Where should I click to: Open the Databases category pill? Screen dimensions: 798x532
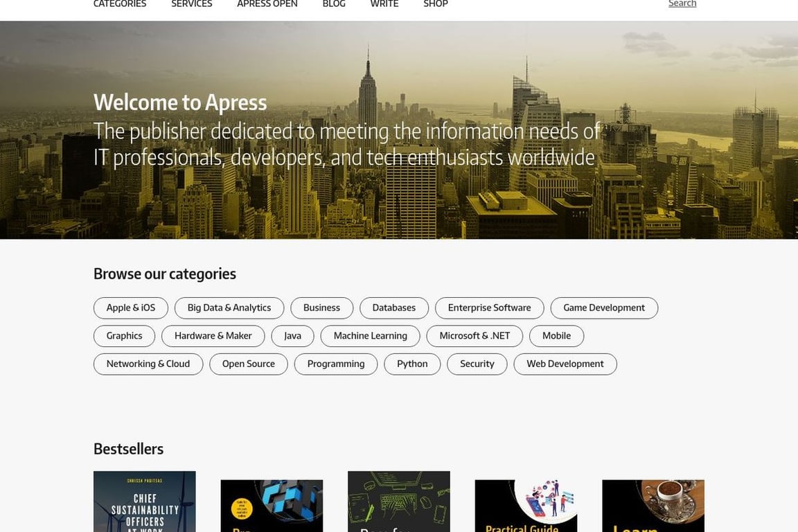[x=394, y=308]
